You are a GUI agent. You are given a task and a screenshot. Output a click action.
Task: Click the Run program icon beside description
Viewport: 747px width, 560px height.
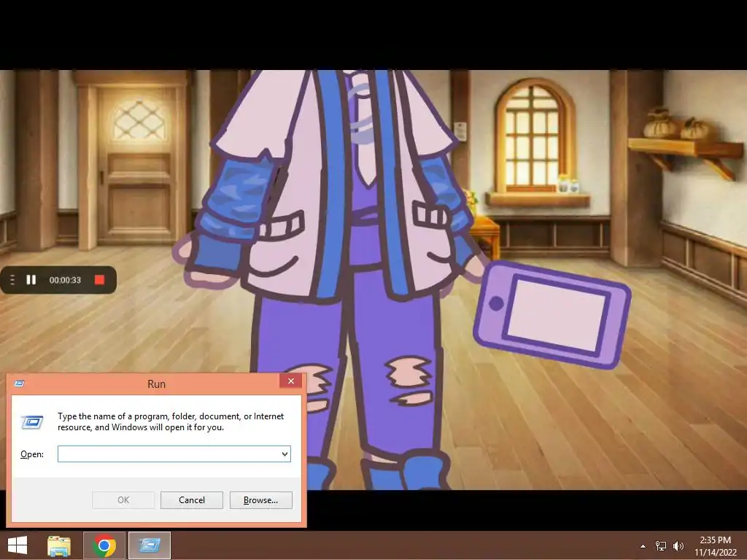click(x=32, y=422)
